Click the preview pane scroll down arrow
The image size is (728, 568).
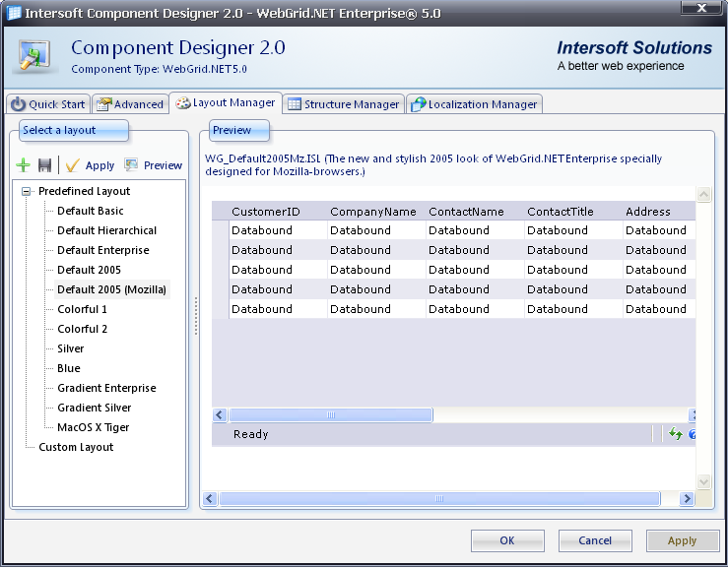703,481
